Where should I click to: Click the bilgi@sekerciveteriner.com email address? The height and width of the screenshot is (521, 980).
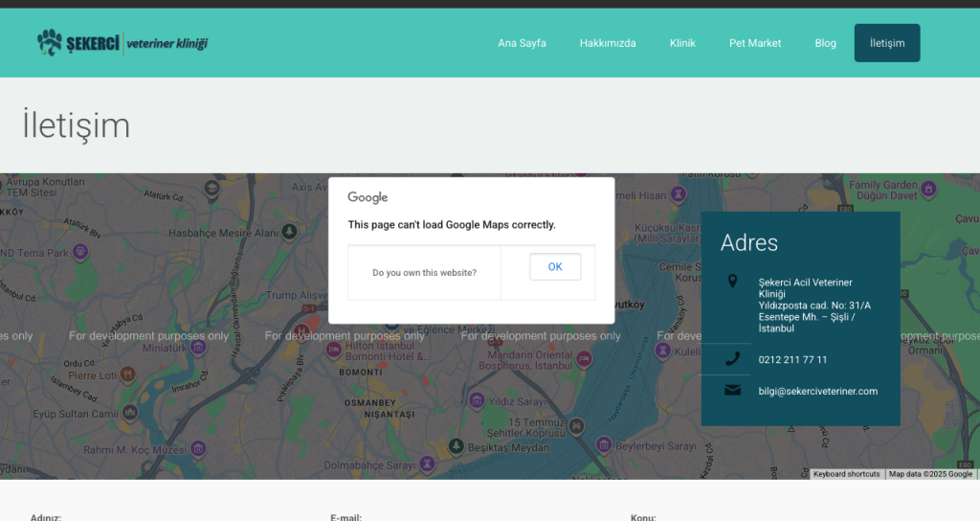click(817, 391)
